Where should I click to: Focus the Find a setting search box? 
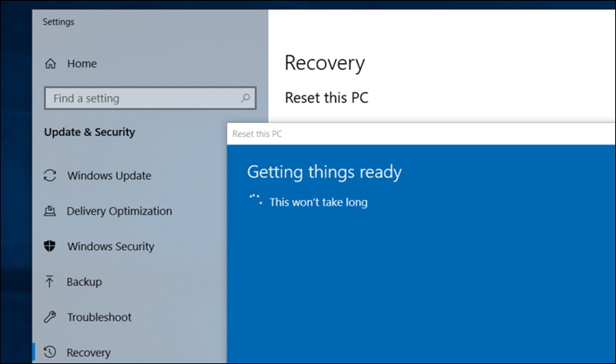pyautogui.click(x=150, y=99)
